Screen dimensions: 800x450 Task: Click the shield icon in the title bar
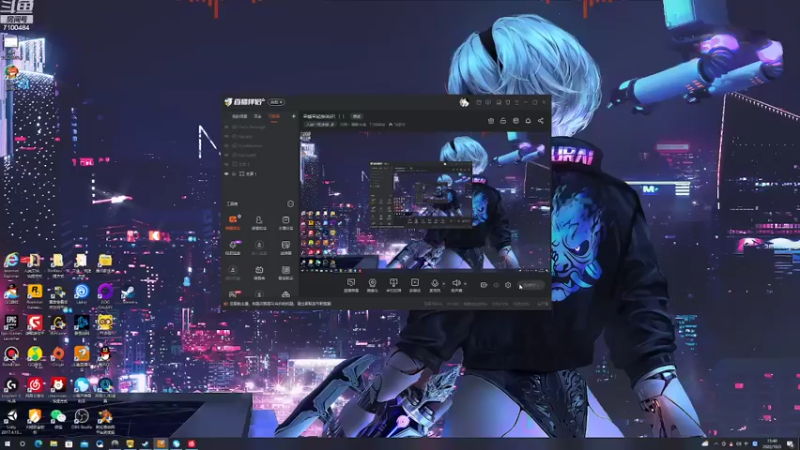pyautogui.click(x=508, y=102)
